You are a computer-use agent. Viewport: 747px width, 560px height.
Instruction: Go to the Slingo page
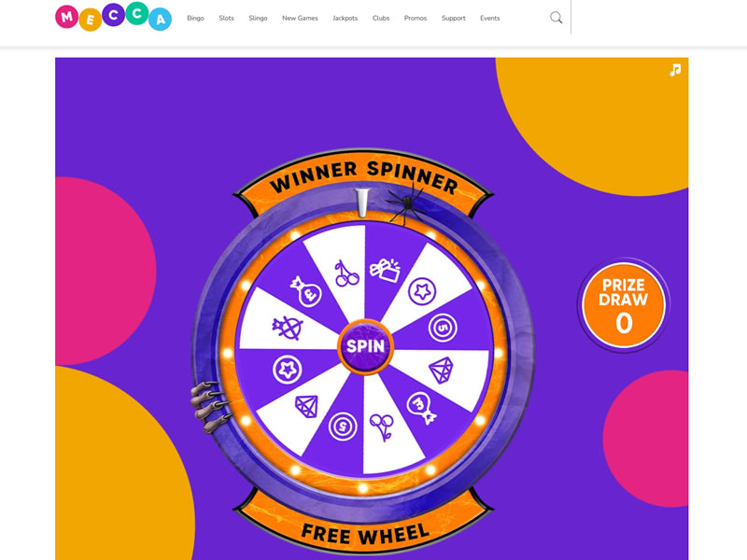[259, 18]
